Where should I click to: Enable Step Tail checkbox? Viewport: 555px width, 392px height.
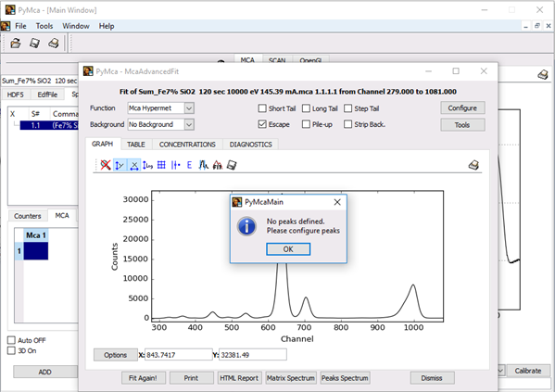348,108
